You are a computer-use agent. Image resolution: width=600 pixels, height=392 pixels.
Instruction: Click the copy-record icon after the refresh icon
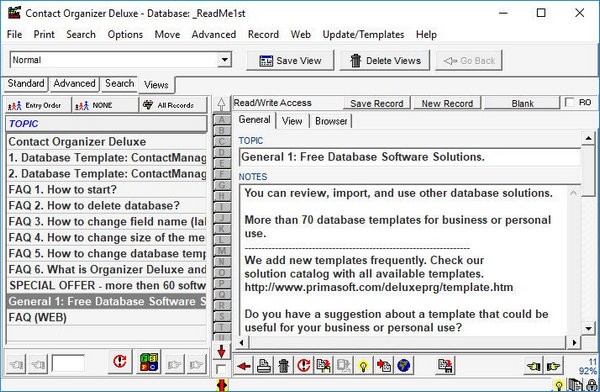(324, 366)
